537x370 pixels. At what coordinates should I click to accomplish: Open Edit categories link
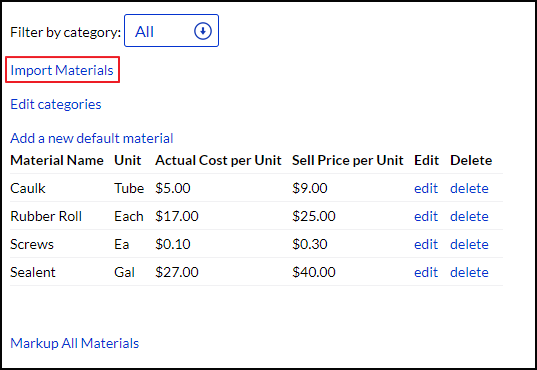56,104
